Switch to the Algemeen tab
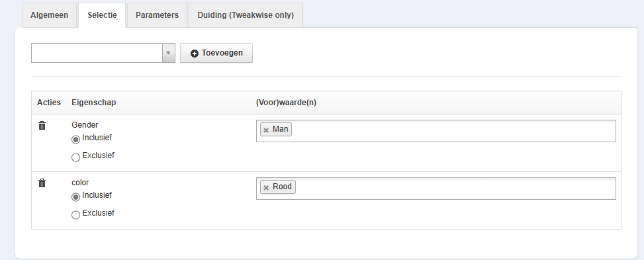This screenshot has width=644, height=260. (x=49, y=15)
